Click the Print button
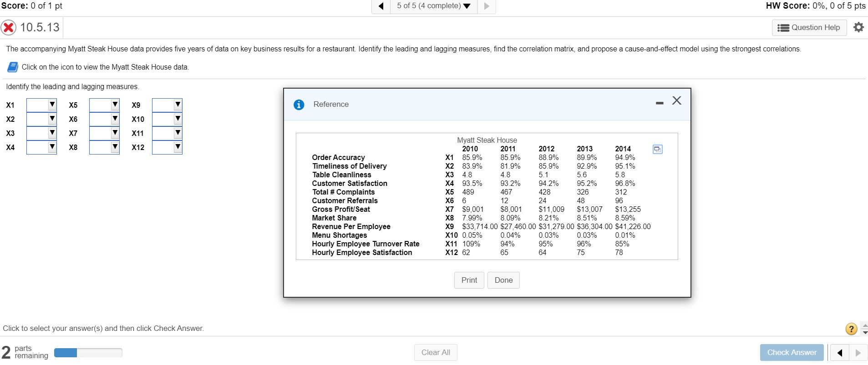This screenshot has height=365, width=868. click(469, 280)
